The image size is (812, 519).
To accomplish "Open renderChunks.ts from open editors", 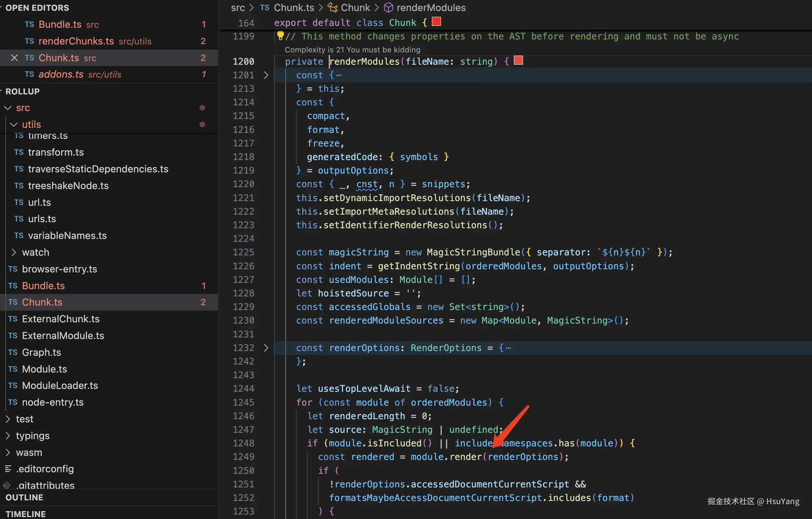I will (x=76, y=41).
